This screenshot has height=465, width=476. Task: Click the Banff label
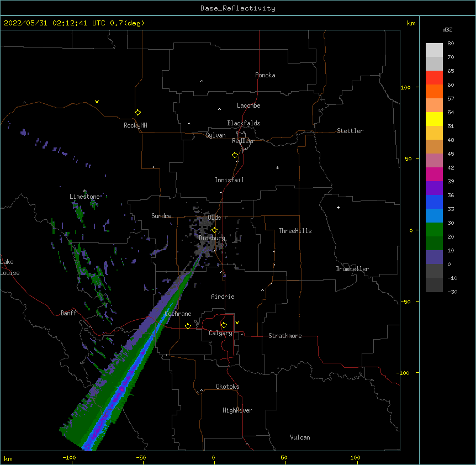pyautogui.click(x=68, y=313)
